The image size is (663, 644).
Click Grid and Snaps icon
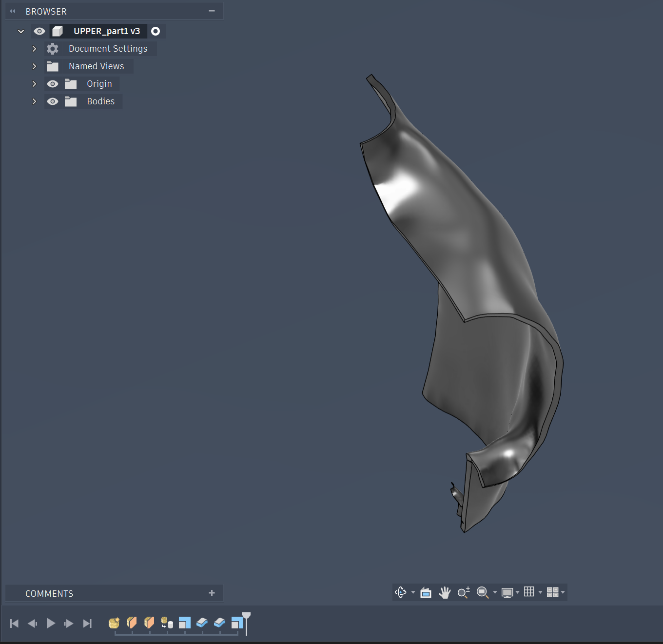529,592
